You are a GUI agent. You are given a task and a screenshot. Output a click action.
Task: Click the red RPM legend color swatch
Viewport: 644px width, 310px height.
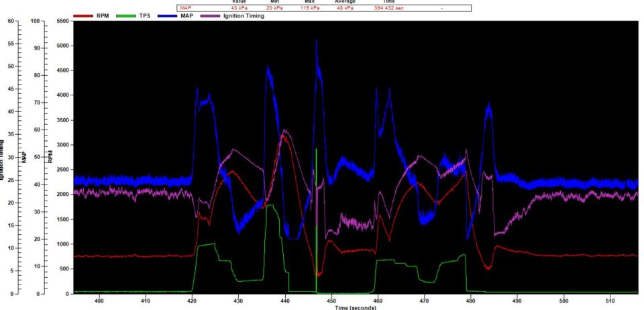point(83,16)
